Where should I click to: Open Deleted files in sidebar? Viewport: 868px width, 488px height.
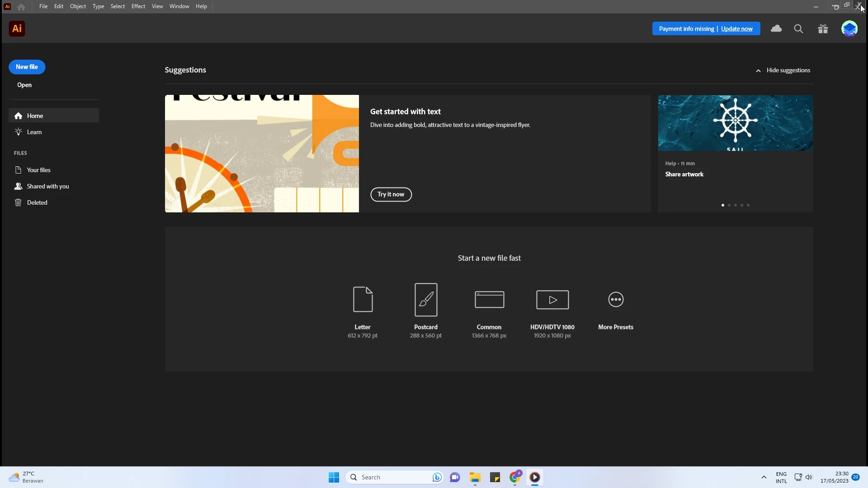(37, 202)
